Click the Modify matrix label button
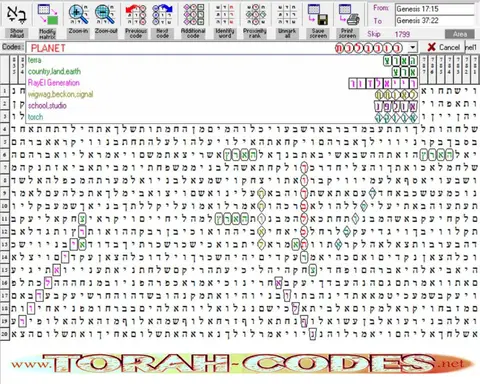 click(47, 33)
